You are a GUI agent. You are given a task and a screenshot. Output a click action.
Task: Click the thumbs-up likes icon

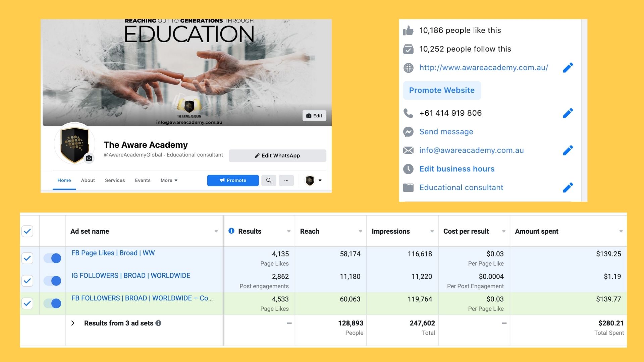pos(408,31)
